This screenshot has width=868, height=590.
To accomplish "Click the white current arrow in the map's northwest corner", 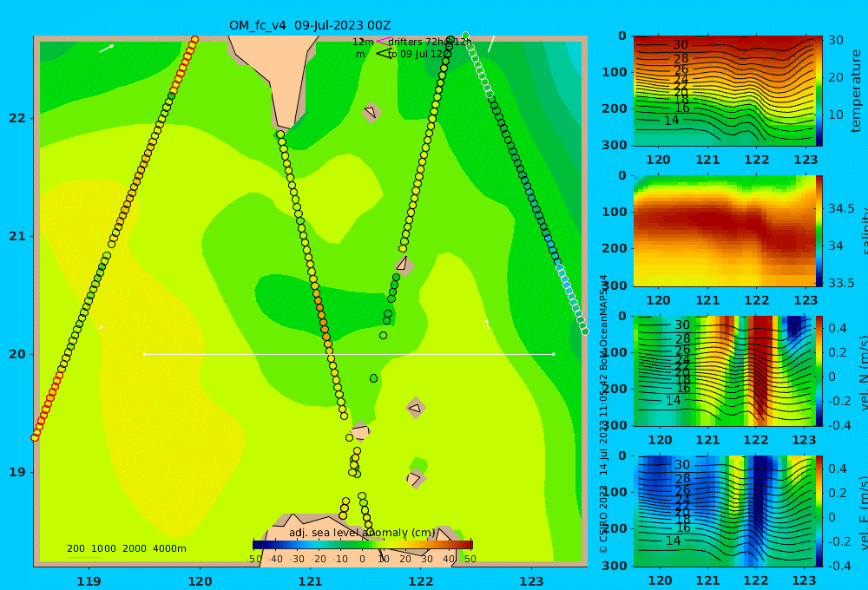I will tap(106, 49).
